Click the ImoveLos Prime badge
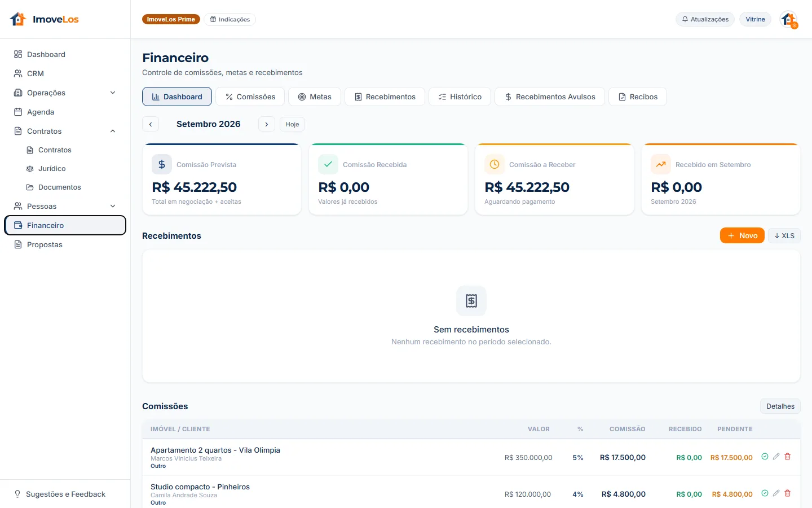812x508 pixels. pos(171,19)
